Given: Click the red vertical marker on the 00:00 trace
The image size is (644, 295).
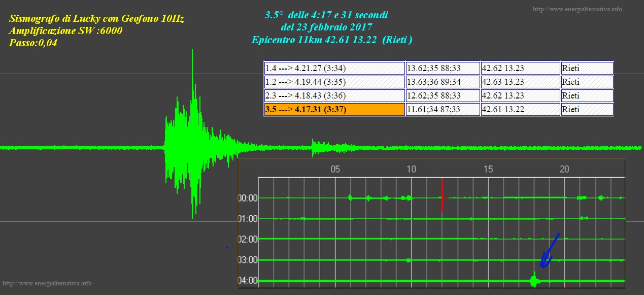Looking at the screenshot, I should point(443,194).
